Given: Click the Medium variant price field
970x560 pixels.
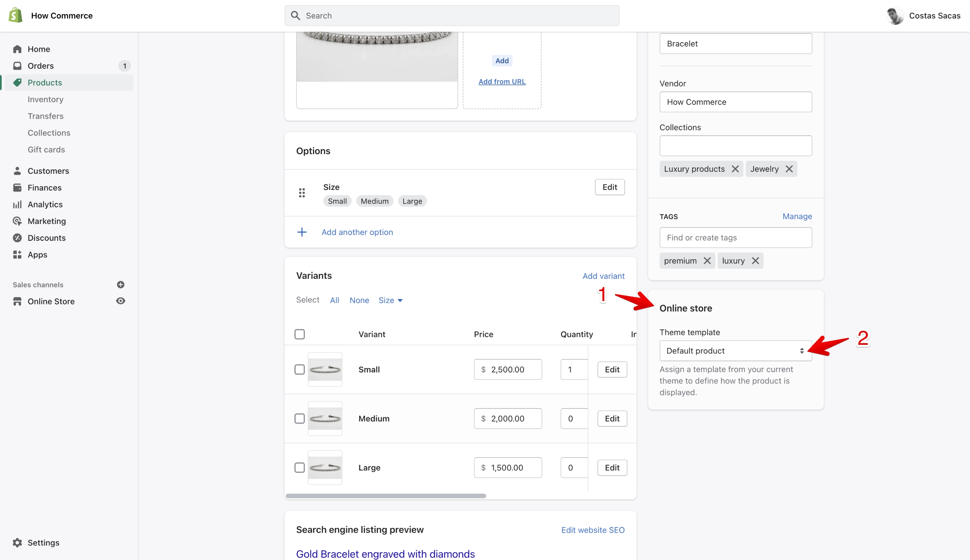Looking at the screenshot, I should [508, 419].
